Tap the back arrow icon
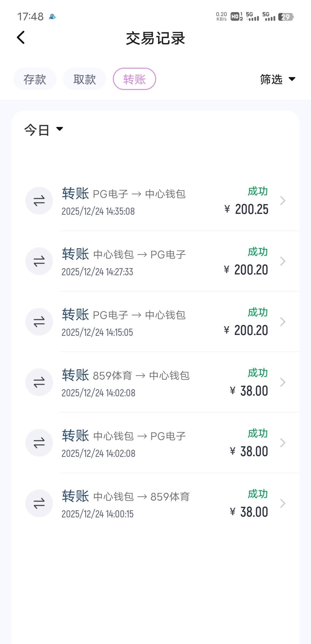The image size is (311, 644). pyautogui.click(x=21, y=37)
